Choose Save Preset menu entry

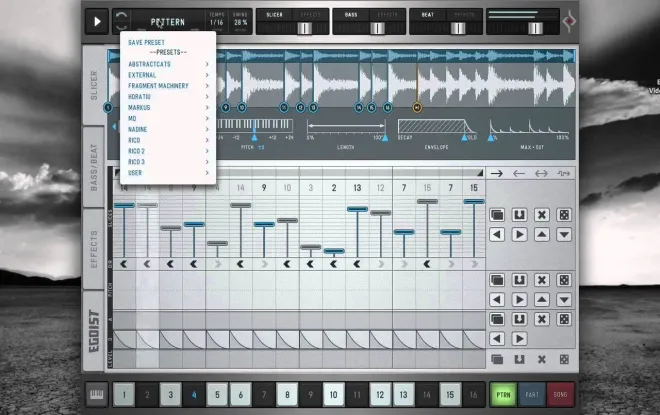click(146, 42)
